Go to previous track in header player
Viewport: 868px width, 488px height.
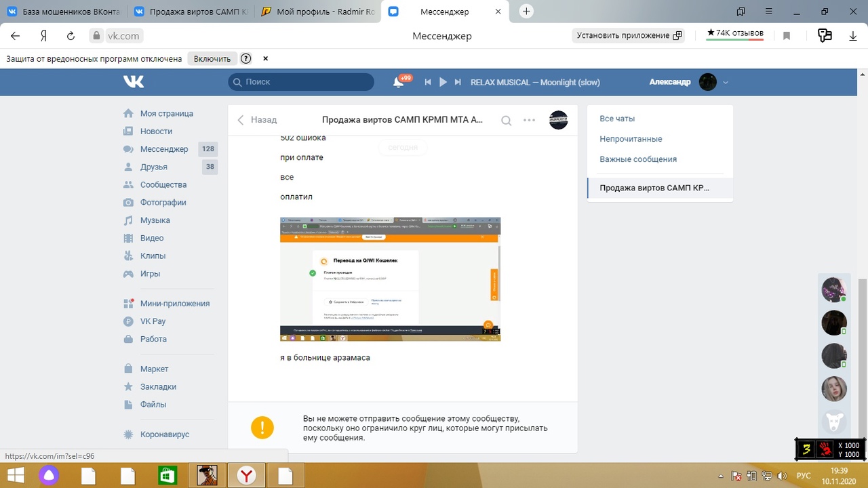428,82
